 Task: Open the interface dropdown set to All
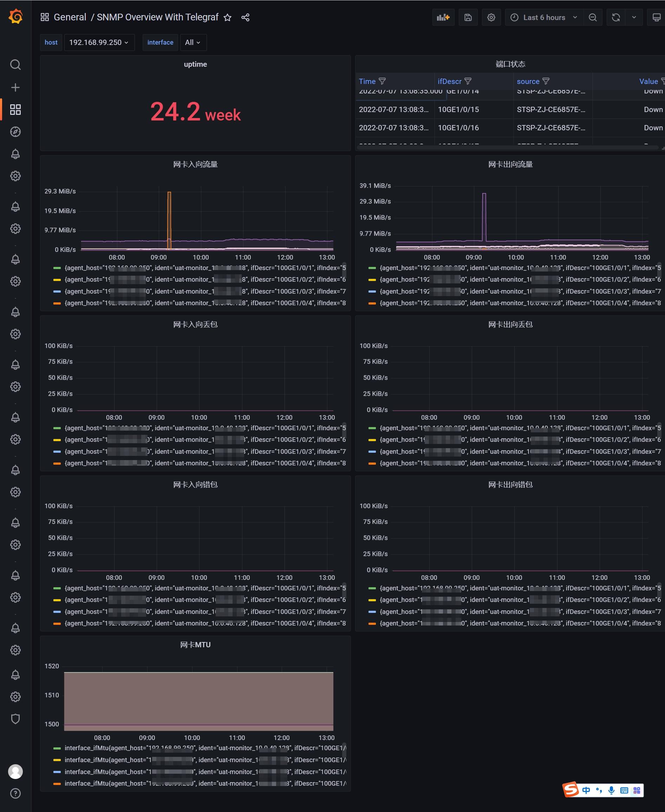pos(193,42)
